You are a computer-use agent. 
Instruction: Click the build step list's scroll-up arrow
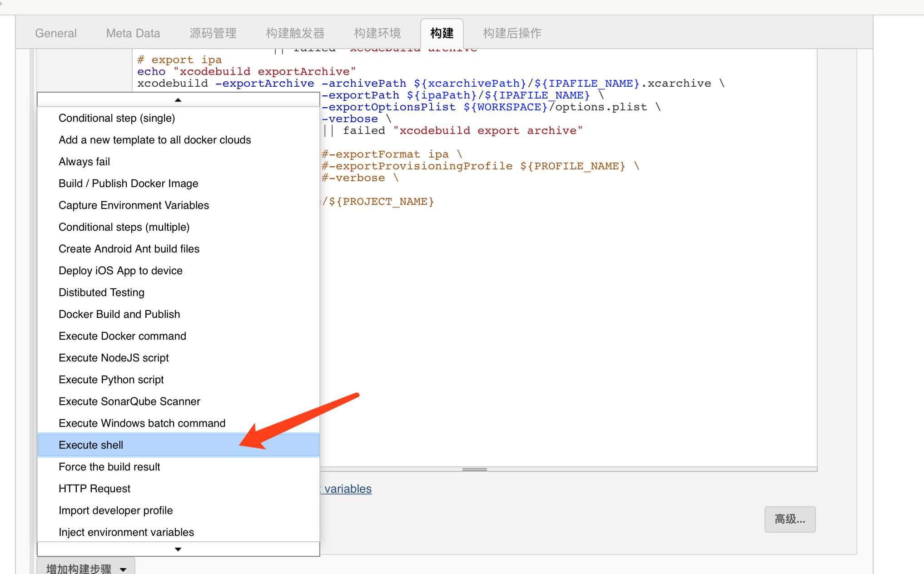coord(178,99)
